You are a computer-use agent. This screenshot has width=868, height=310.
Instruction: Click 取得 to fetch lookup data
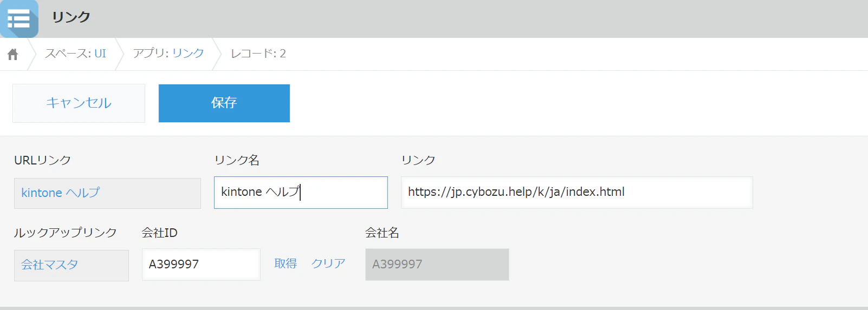point(286,263)
